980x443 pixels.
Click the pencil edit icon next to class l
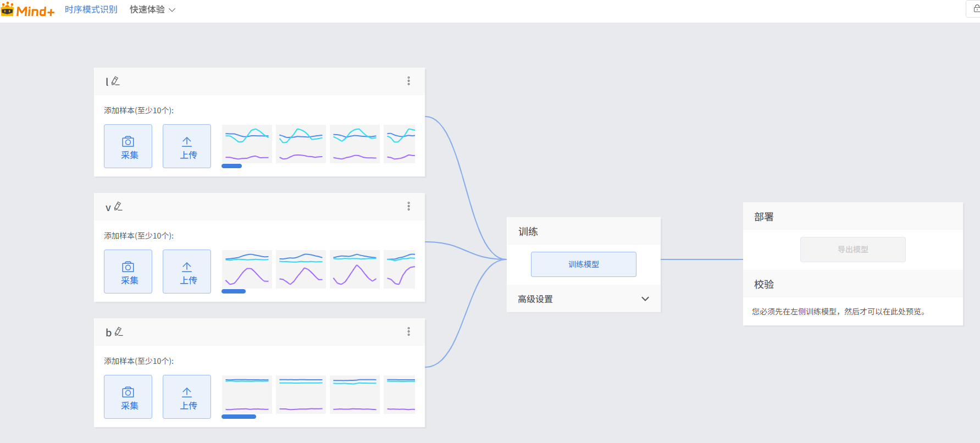pos(115,81)
